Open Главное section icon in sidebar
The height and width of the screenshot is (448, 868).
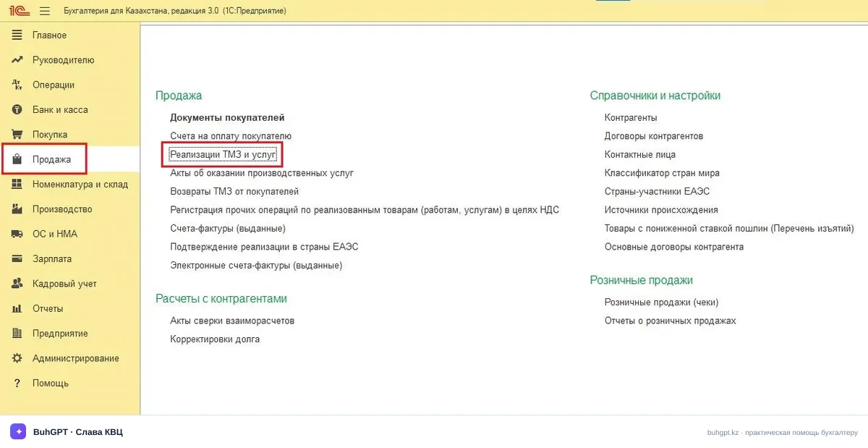tap(17, 35)
